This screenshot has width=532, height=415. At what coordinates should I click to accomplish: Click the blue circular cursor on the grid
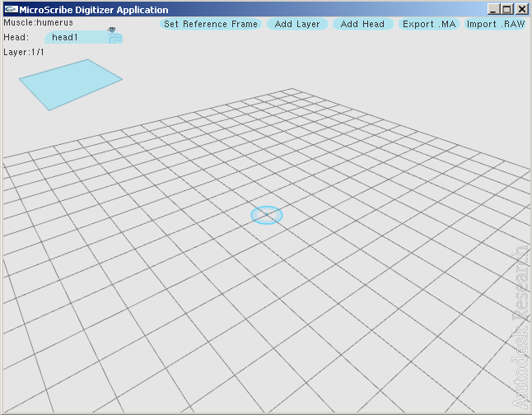(267, 215)
